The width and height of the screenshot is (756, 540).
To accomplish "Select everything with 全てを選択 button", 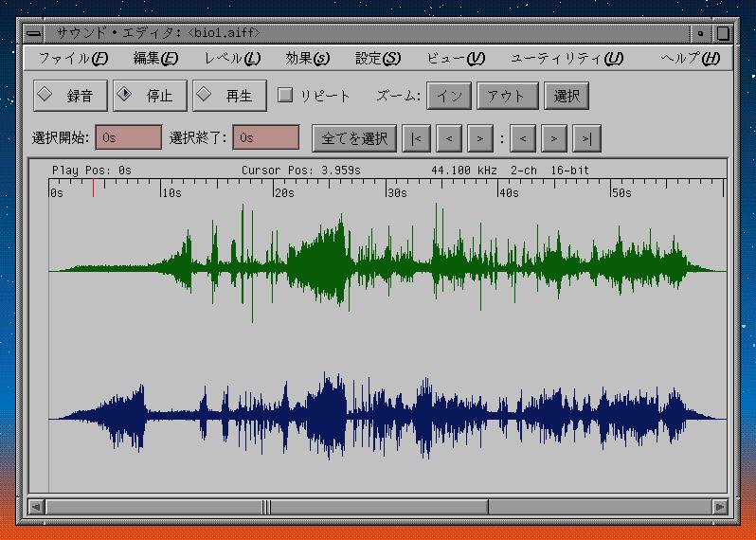I will 354,138.
